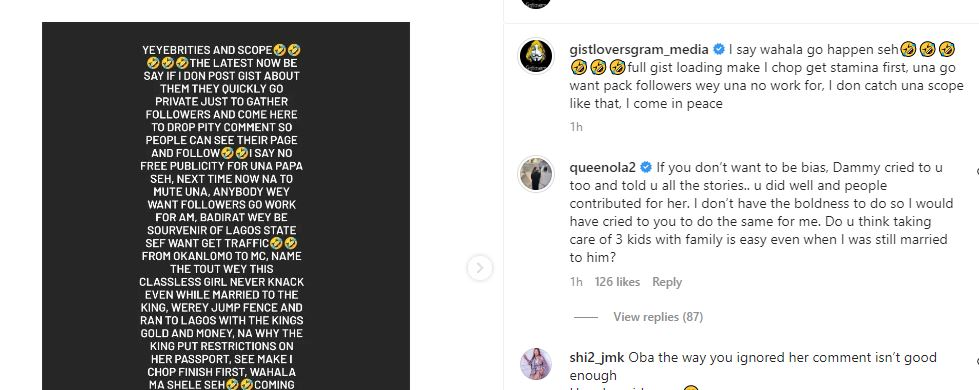Open gistloversgram_media profile picture

pyautogui.click(x=536, y=56)
